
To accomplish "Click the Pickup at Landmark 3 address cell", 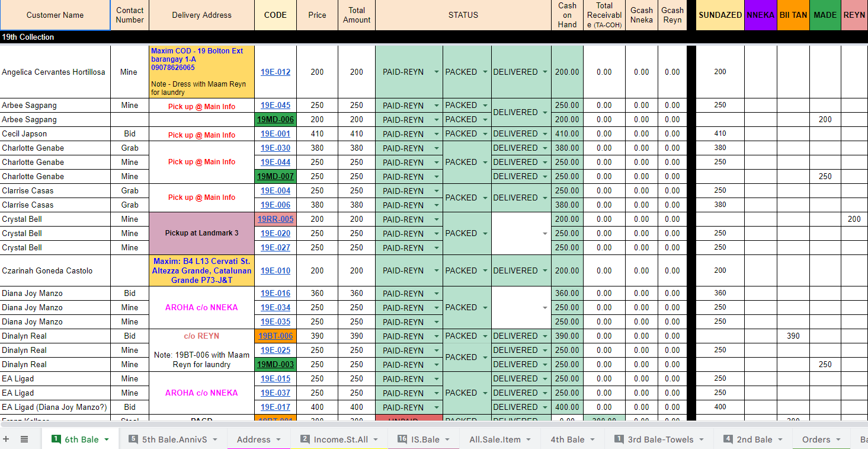I will tap(201, 234).
